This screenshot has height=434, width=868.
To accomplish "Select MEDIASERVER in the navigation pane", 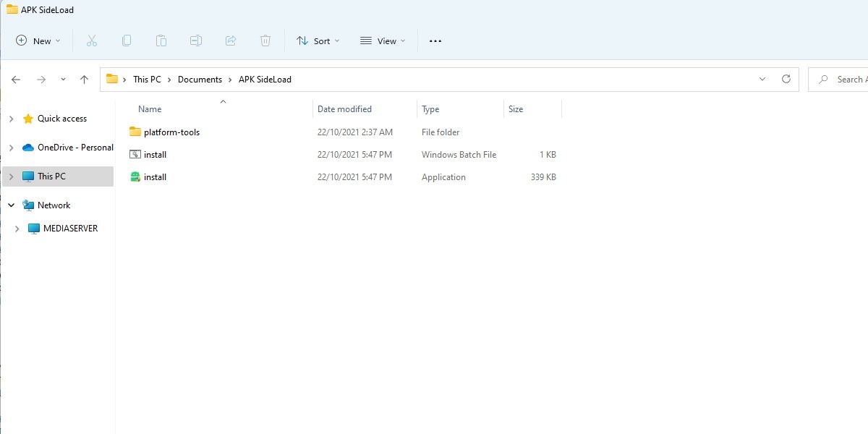I will [x=70, y=229].
